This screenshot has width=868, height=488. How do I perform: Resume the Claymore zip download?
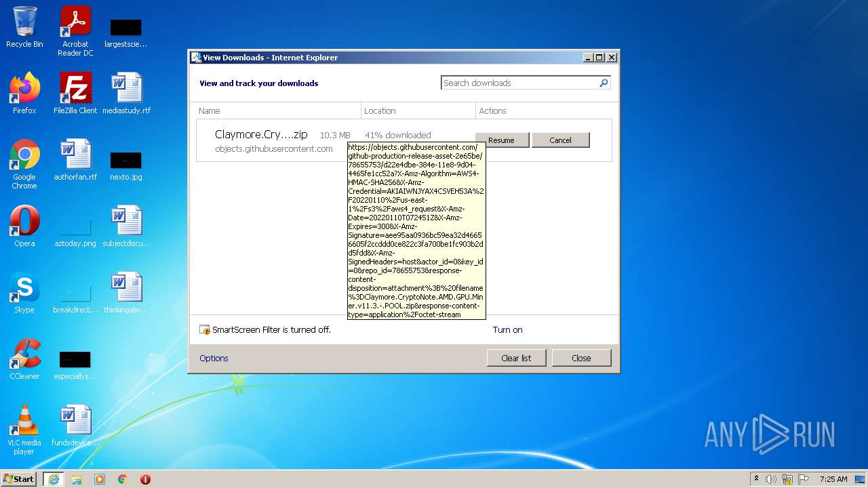(501, 140)
